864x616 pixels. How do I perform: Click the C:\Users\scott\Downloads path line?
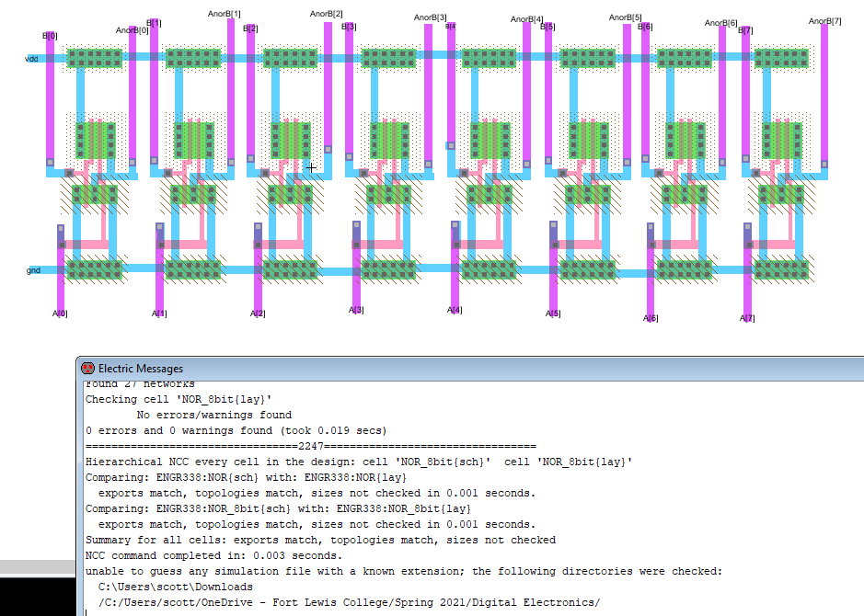pos(175,587)
